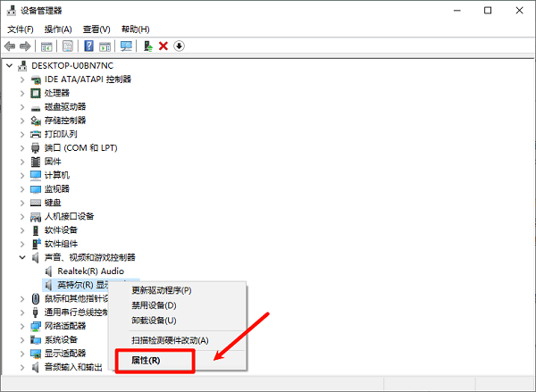Click the 存储控制器 icon
536x392 pixels.
click(x=36, y=121)
